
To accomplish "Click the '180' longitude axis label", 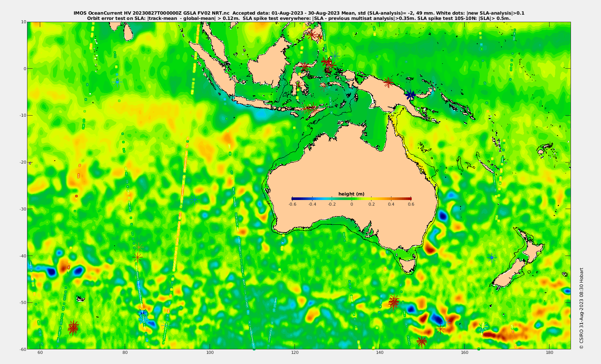I will [550, 353].
